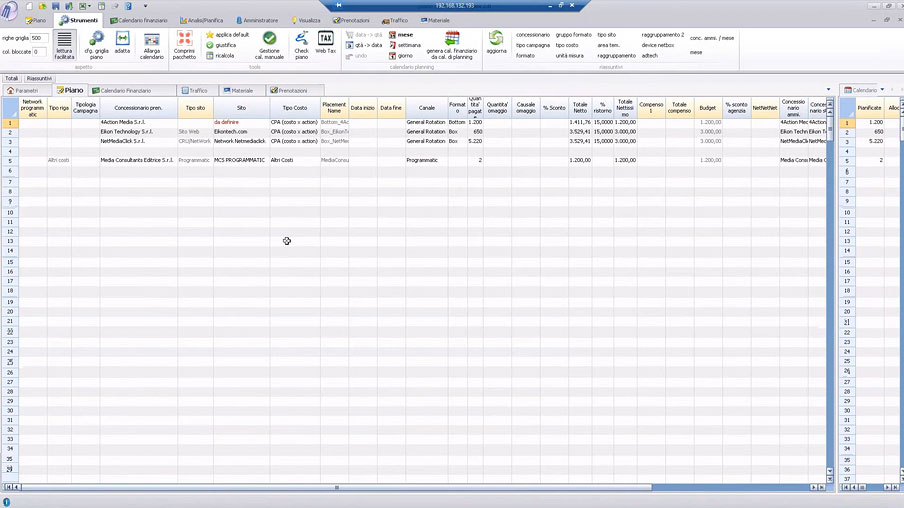The image size is (904, 508).
Task: Click the Riassuntivi button
Action: click(x=40, y=78)
